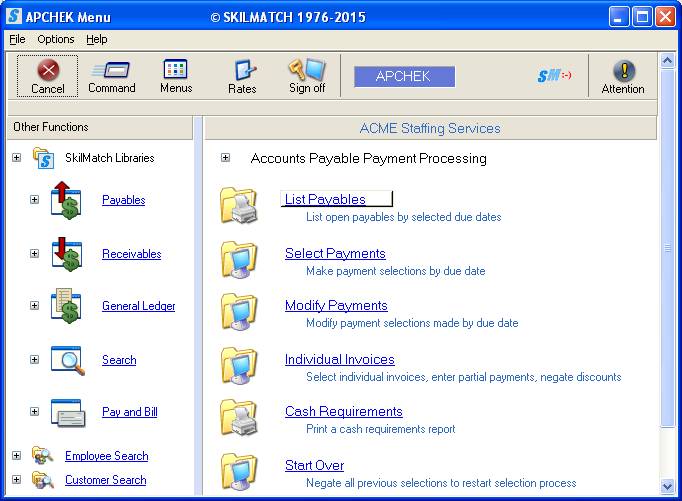
Task: Click the Search magnifier window icon
Action: pos(67,360)
